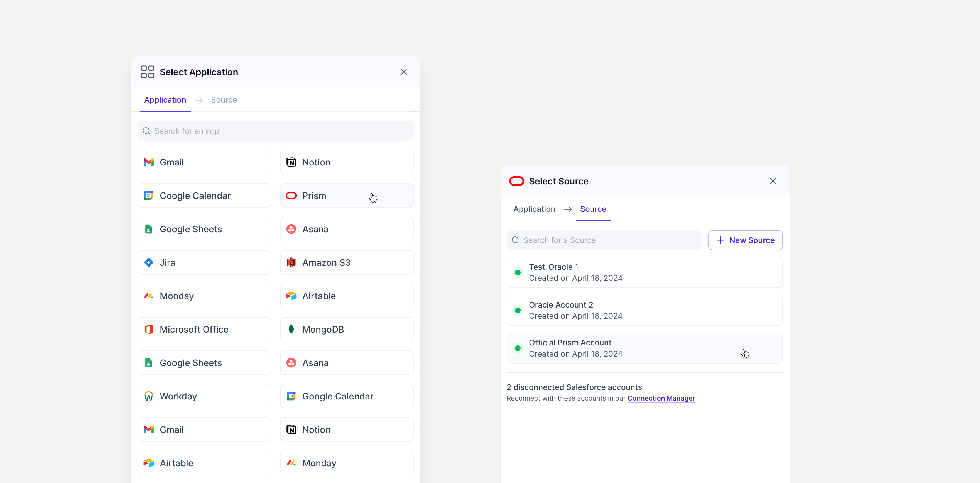Go back to Application tab in Select Source
Screen dimensions: 980x483
534,209
